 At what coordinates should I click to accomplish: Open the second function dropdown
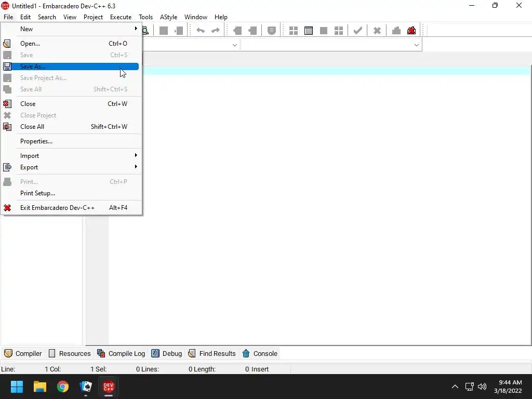point(416,45)
